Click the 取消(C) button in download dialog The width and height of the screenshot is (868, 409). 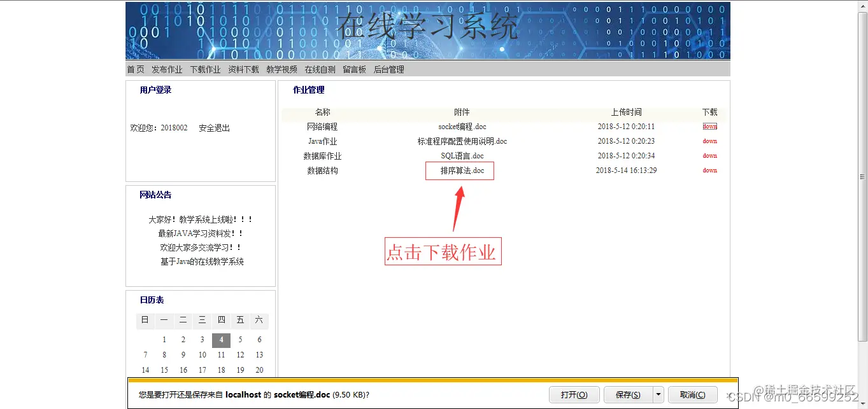(x=693, y=394)
